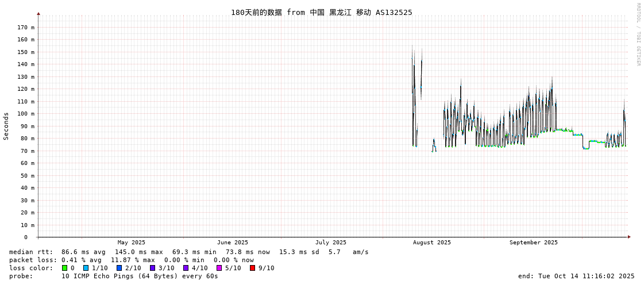Click the median rtt statistics line
This screenshot has height=284, width=644.
[x=188, y=252]
